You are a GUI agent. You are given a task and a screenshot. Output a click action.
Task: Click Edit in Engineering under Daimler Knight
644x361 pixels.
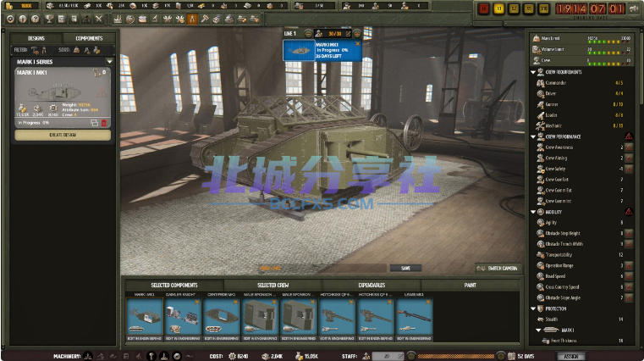pos(183,338)
